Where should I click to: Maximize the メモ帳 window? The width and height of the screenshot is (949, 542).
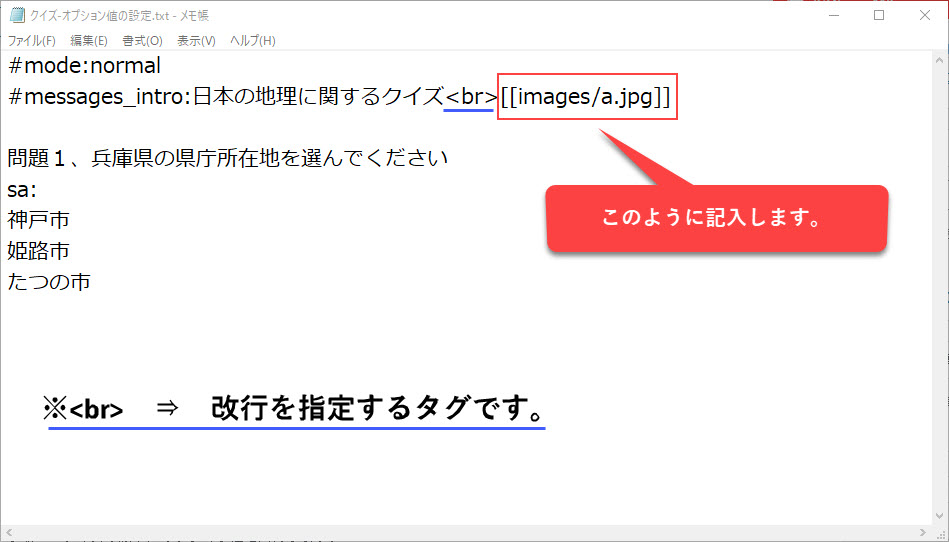click(x=879, y=16)
